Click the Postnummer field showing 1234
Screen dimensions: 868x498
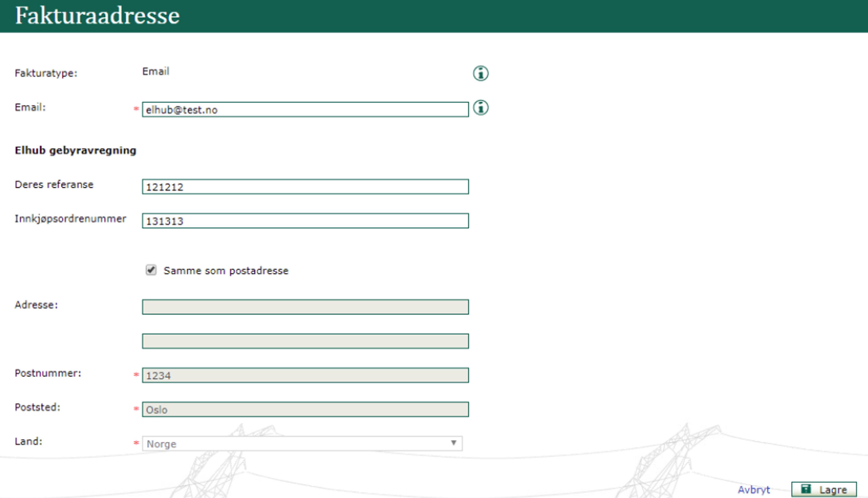(x=305, y=376)
